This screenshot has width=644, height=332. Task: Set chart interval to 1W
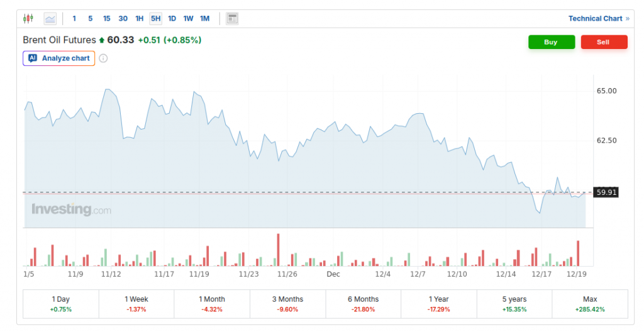188,18
